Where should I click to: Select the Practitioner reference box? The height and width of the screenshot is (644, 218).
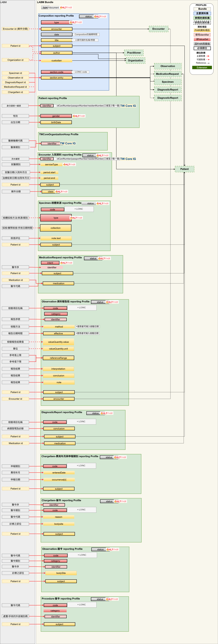pos(134,53)
